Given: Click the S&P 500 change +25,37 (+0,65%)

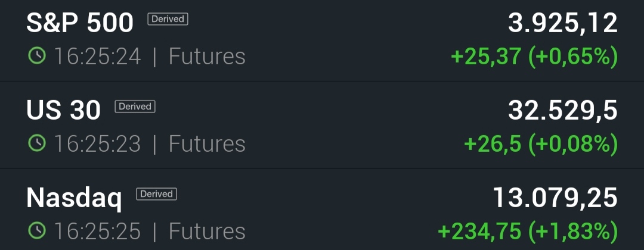Looking at the screenshot, I should [x=534, y=57].
